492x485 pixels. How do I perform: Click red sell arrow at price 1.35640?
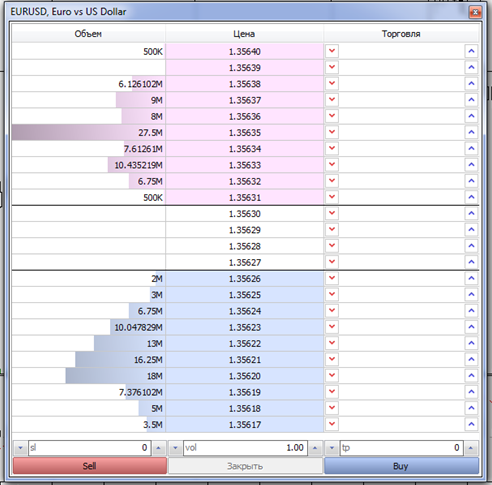click(332, 51)
